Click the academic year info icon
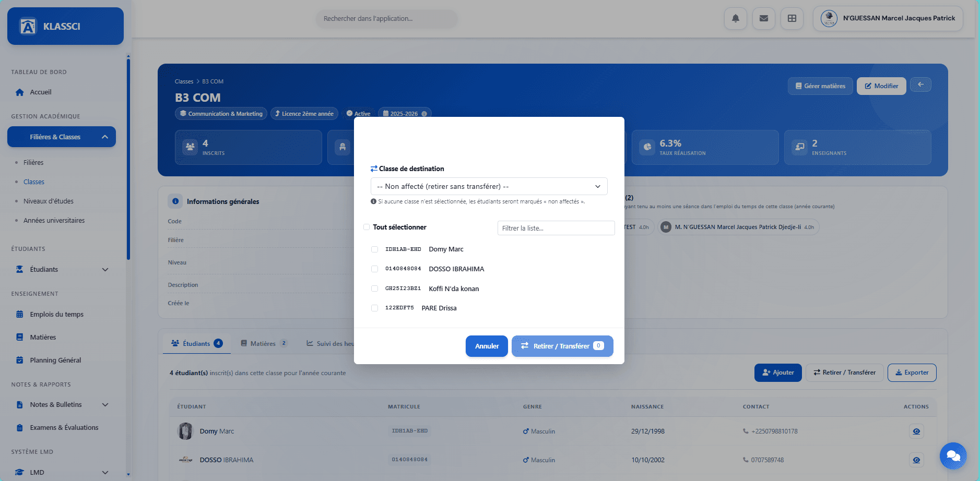980x481 pixels. (424, 114)
